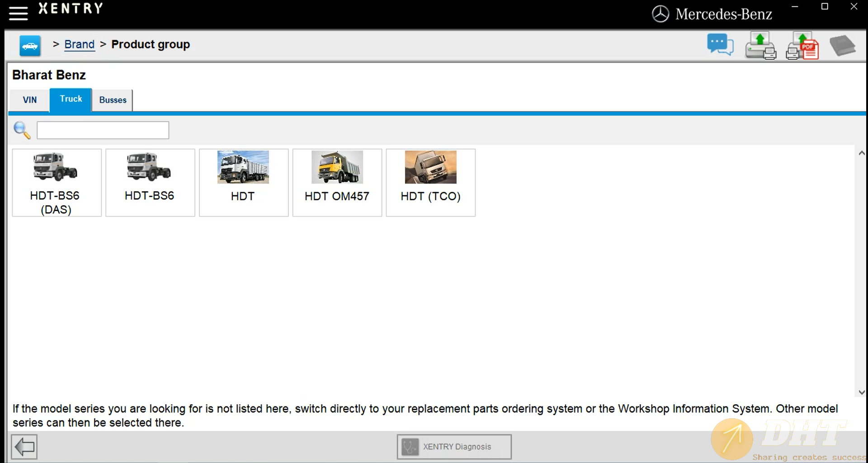Click the Bharat Benz heading
Image resolution: width=868 pixels, height=463 pixels.
tap(49, 75)
